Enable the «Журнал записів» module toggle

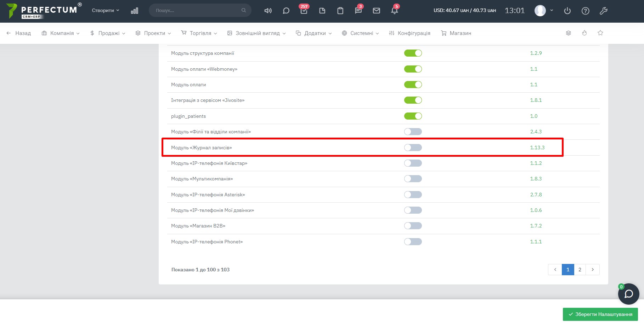413,148
